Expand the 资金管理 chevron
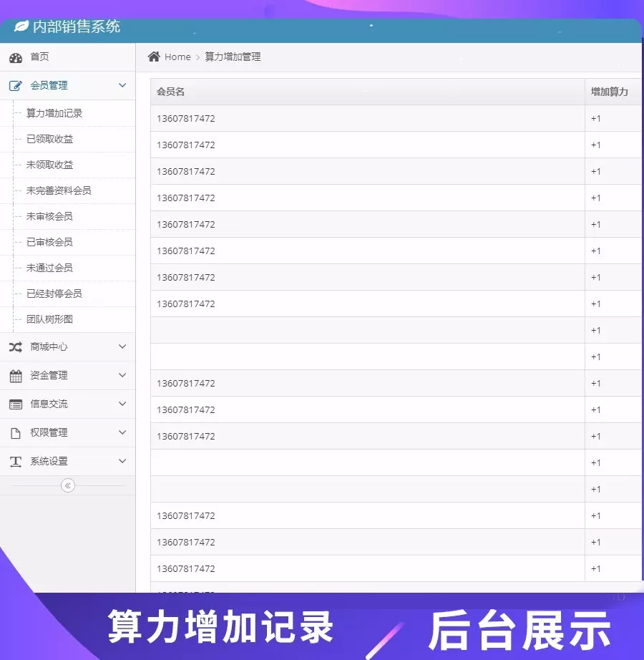Screen dimensions: 644x660 point(122,375)
